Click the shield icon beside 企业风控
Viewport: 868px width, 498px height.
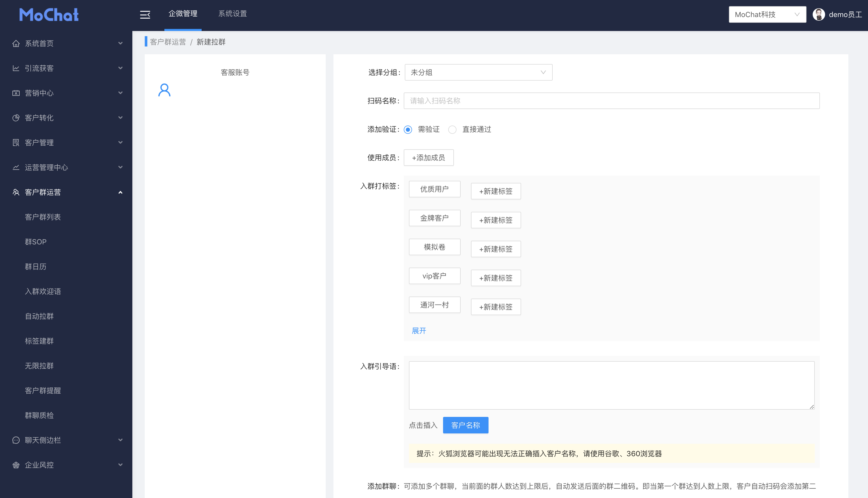click(16, 465)
